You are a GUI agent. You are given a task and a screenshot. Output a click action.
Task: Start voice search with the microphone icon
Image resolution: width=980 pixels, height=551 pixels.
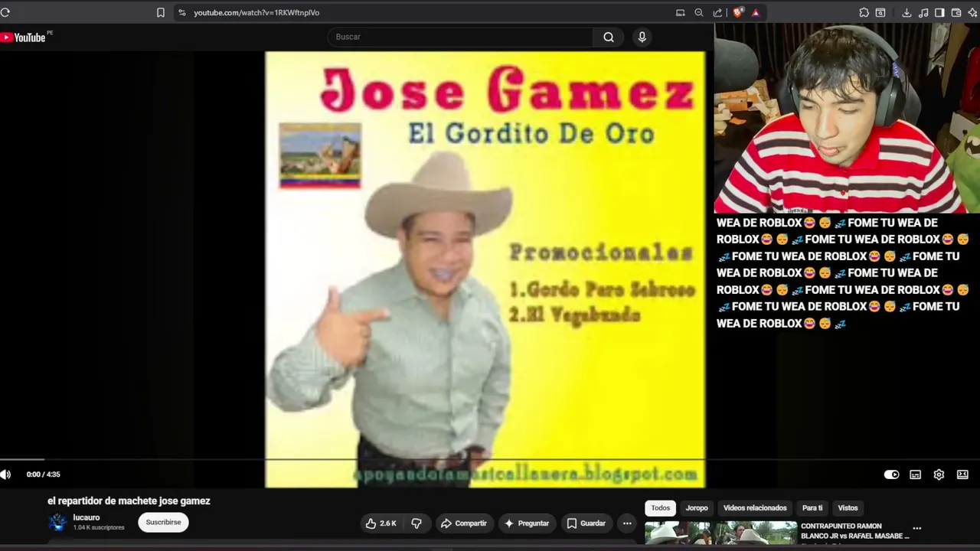coord(642,37)
